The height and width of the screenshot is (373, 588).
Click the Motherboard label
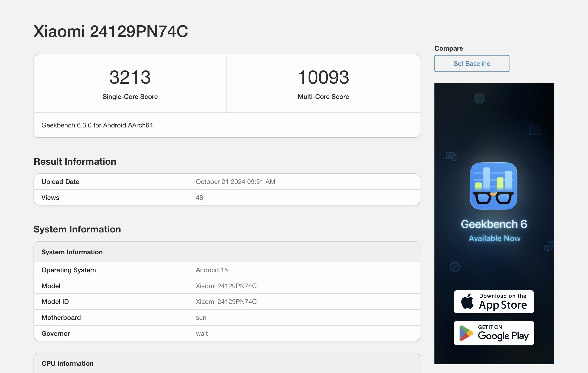[61, 318]
